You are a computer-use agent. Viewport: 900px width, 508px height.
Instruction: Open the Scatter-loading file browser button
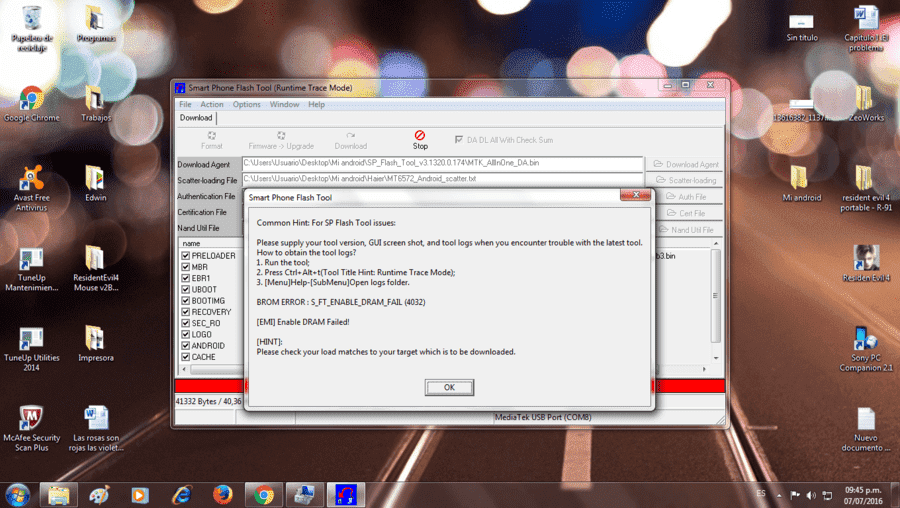pos(685,180)
